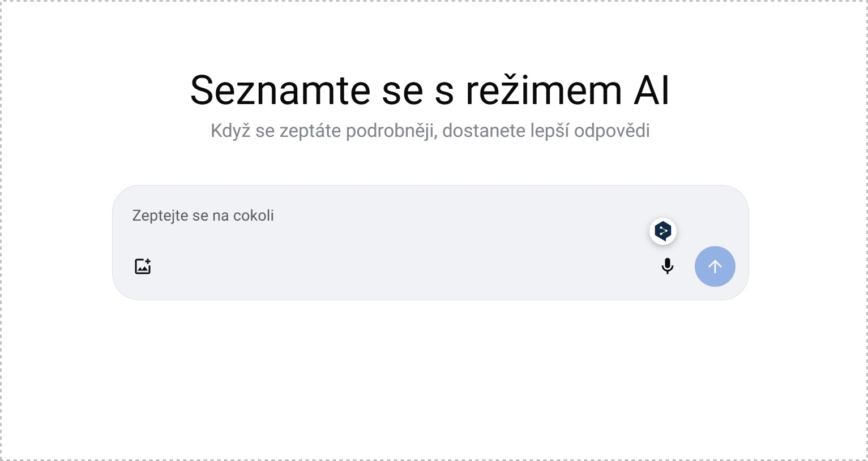Image resolution: width=868 pixels, height=461 pixels.
Task: Click the word "AI" in the heading
Action: tap(651, 90)
